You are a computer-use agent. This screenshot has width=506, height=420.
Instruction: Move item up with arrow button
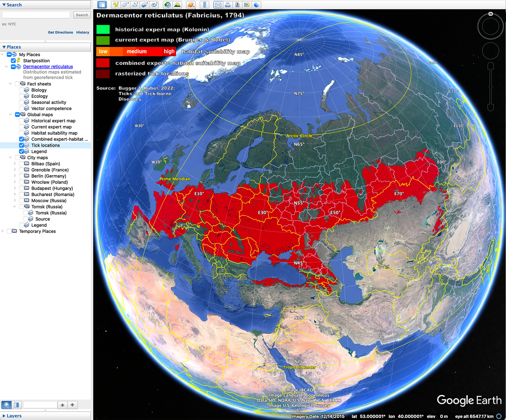tap(63, 405)
